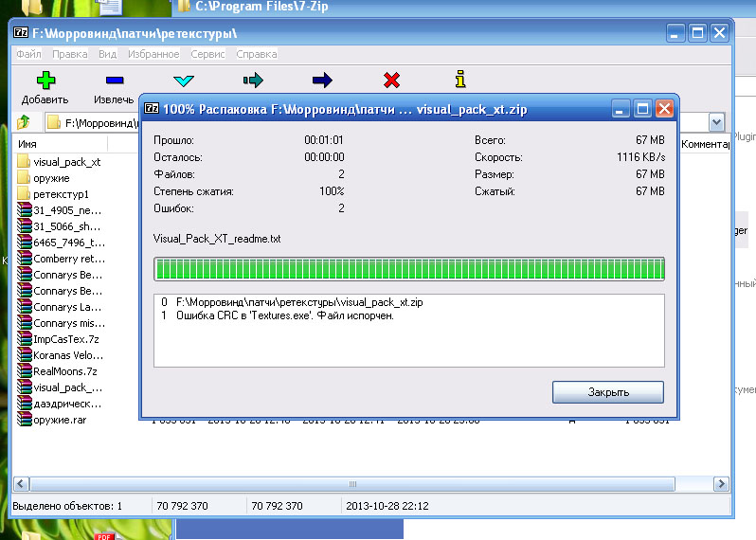Viewport: 756px width, 540px height.
Task: Open the Файл menu
Action: [x=29, y=54]
